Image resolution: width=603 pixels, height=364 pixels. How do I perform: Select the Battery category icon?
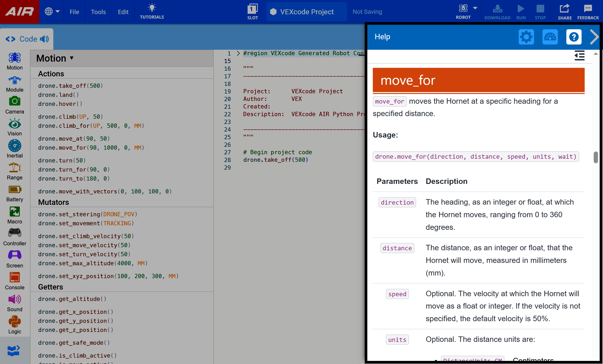click(x=15, y=190)
